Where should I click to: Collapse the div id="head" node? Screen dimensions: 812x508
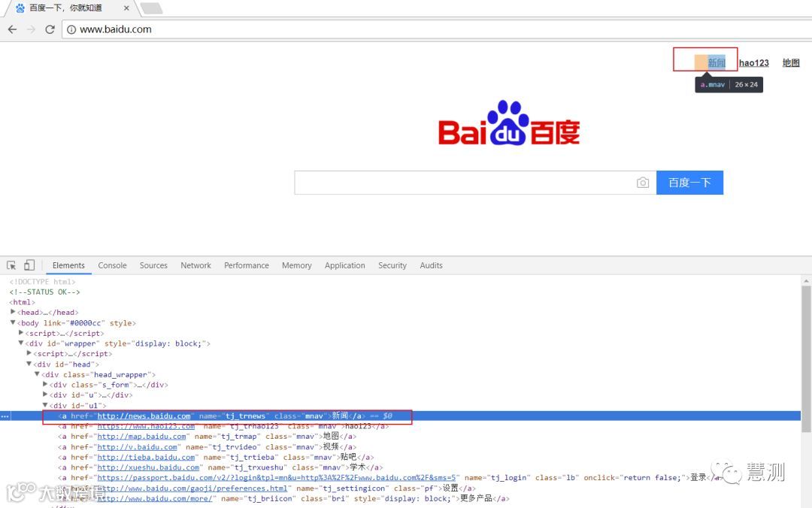click(x=29, y=364)
